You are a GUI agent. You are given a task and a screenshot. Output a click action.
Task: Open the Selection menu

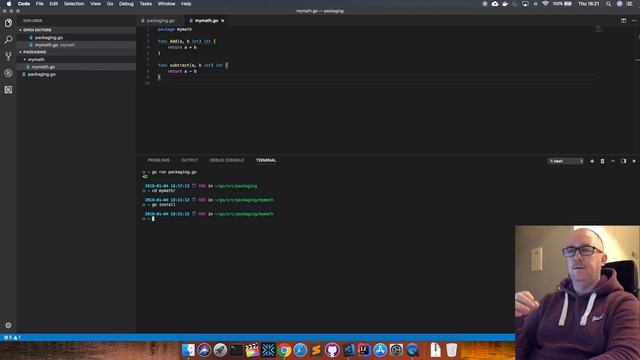tap(74, 4)
